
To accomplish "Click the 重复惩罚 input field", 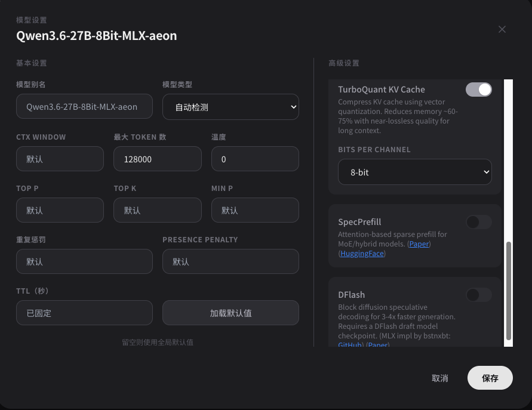I will pyautogui.click(x=84, y=261).
